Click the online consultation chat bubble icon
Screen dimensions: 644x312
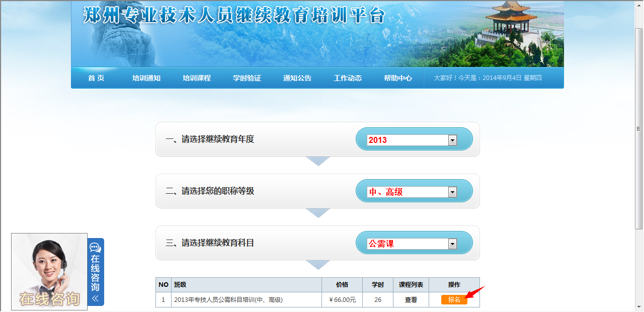95,248
